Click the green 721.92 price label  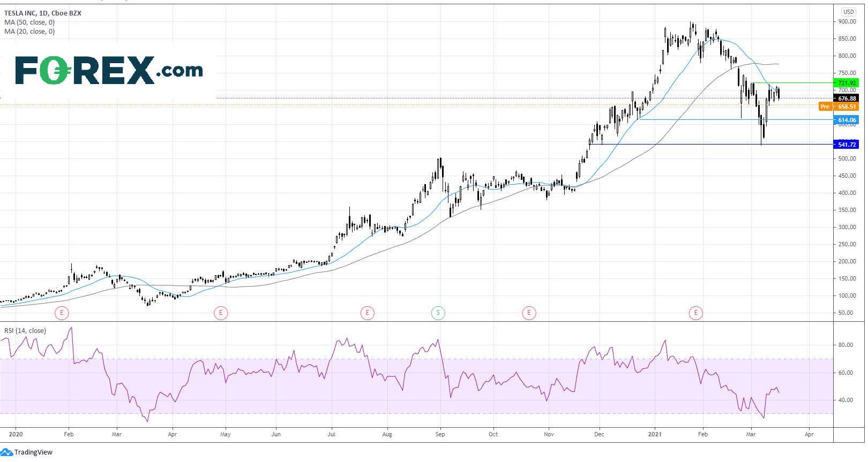click(x=846, y=83)
